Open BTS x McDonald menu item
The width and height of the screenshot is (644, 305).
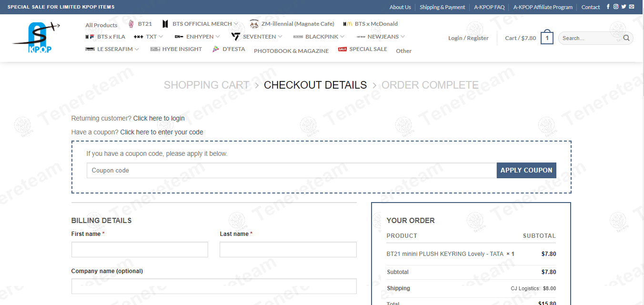point(376,24)
